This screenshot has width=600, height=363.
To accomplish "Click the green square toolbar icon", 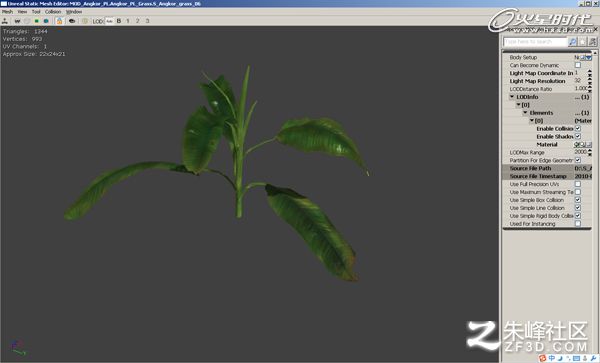I will [37, 21].
